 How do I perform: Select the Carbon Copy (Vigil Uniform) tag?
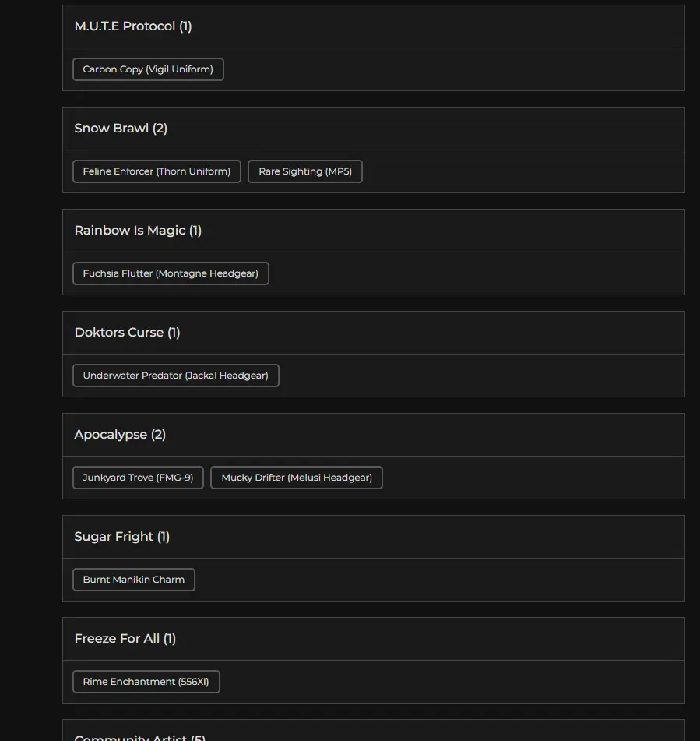(148, 69)
